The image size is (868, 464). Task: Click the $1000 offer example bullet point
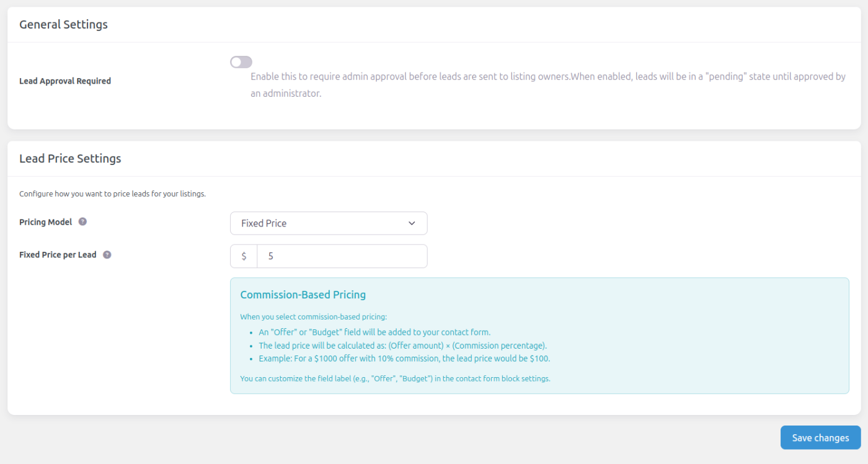point(404,359)
